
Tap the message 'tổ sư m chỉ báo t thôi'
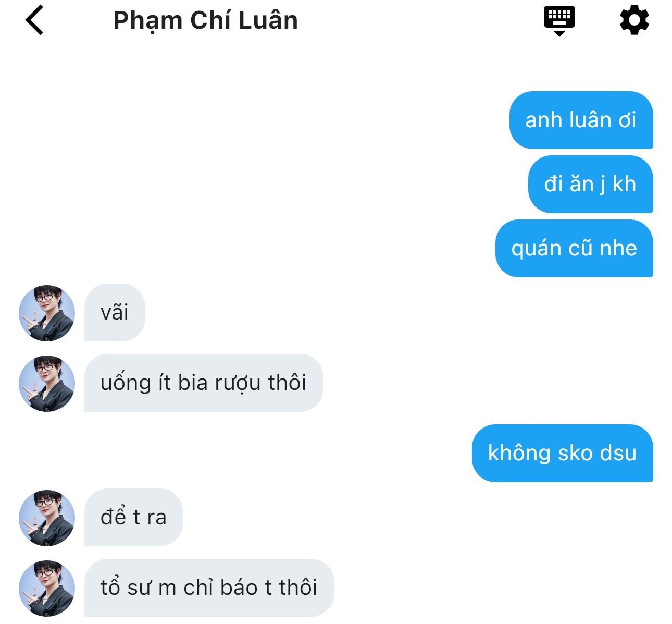click(x=209, y=588)
